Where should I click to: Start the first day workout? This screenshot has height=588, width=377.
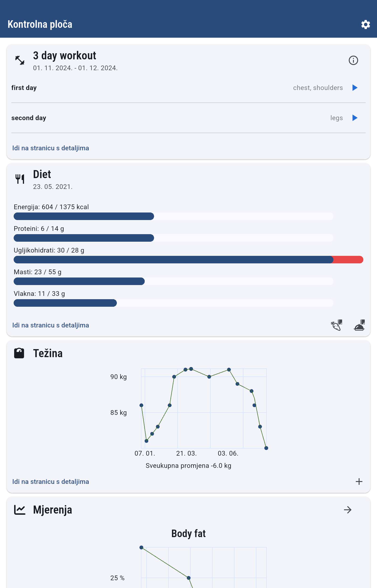tap(354, 88)
